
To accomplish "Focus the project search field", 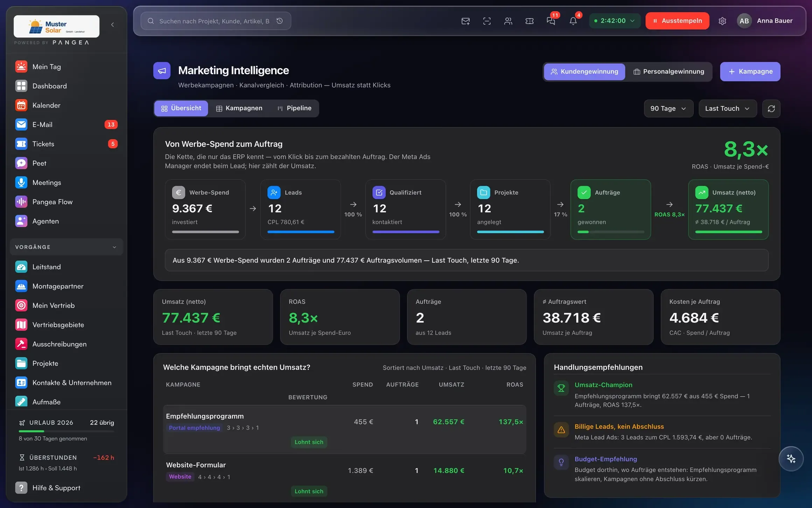I will 216,21.
